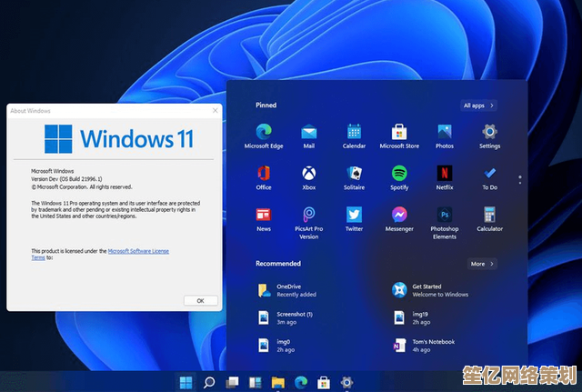Open the pinned Messenger app
Image resolution: width=582 pixels, height=392 pixels.
click(x=399, y=216)
